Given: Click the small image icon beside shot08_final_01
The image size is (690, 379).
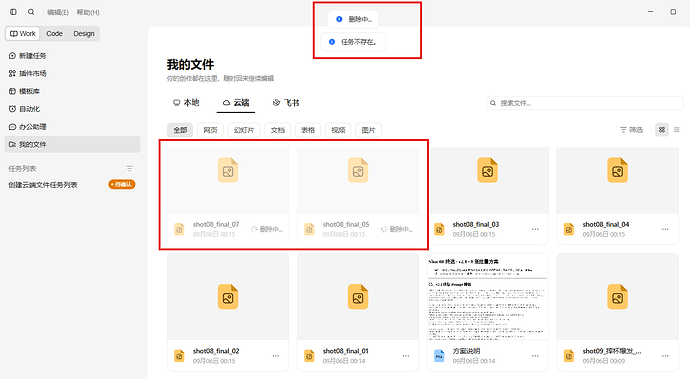Looking at the screenshot, I should pos(309,356).
